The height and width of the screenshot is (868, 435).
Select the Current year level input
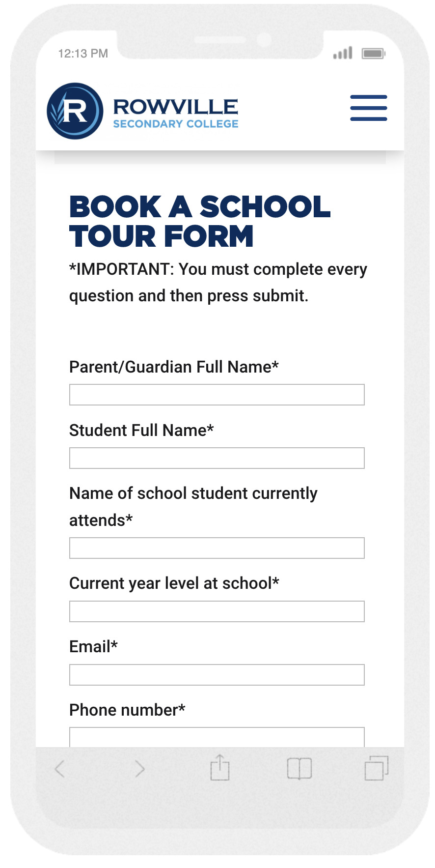point(217,611)
